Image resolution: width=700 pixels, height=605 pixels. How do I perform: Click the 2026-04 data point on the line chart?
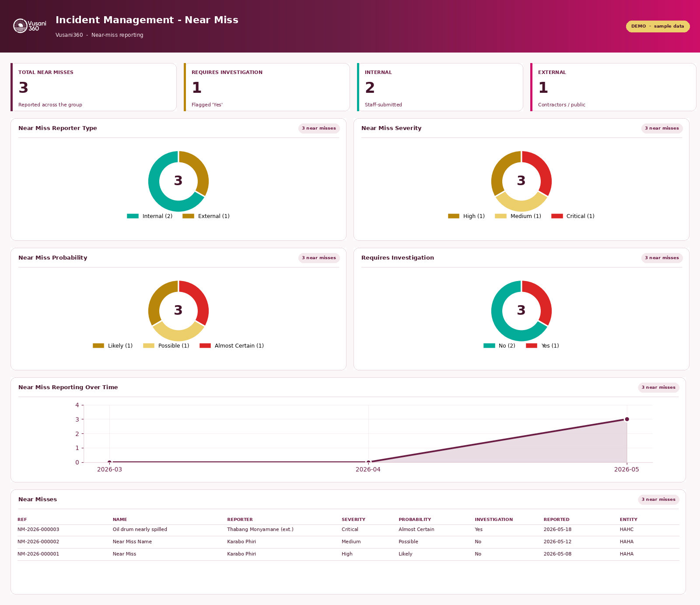(x=368, y=462)
